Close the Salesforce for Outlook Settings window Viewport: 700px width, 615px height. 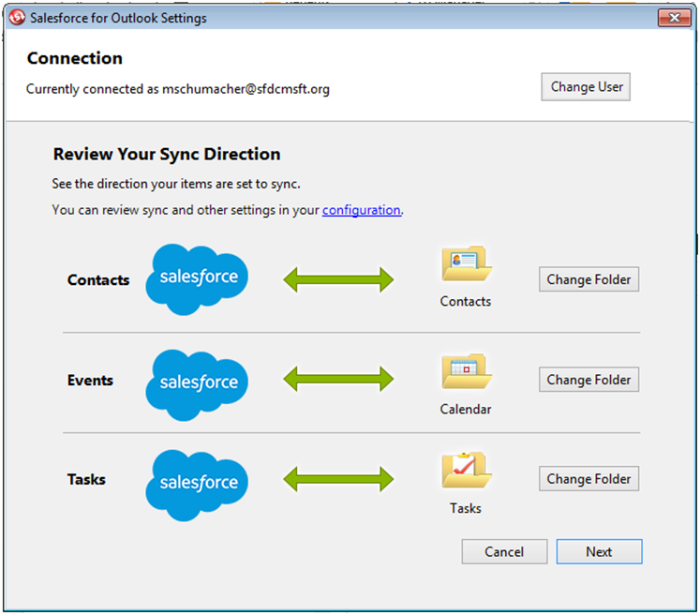click(x=673, y=18)
